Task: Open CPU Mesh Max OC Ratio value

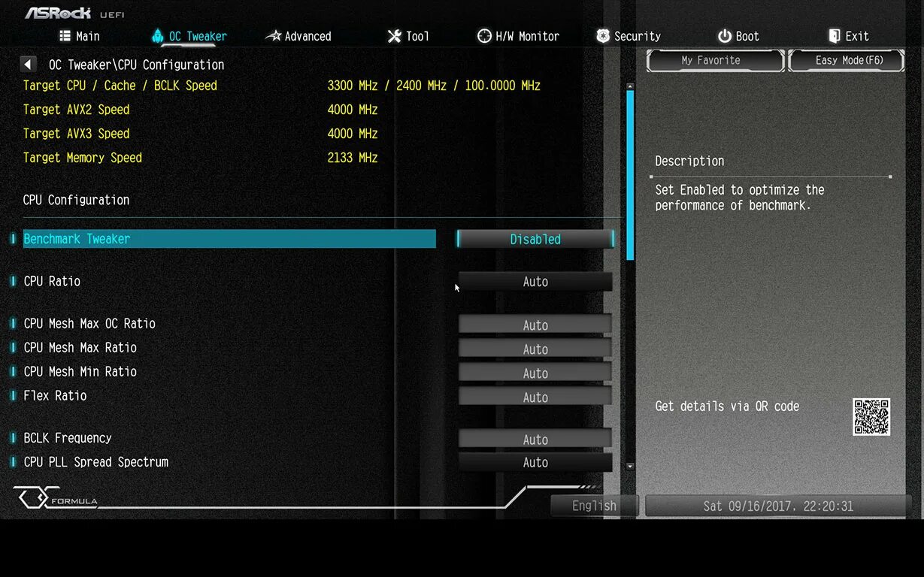Action: [x=535, y=325]
